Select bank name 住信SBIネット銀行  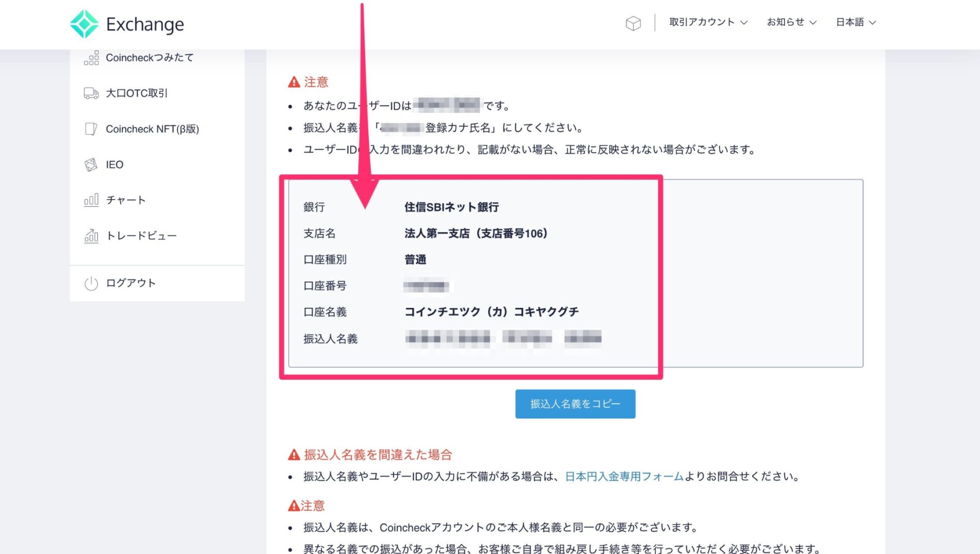[x=451, y=207]
